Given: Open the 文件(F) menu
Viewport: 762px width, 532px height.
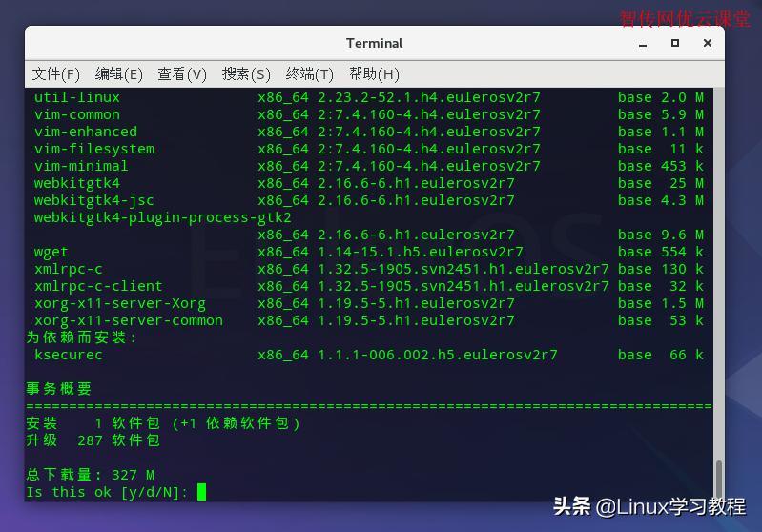Looking at the screenshot, I should (x=56, y=74).
